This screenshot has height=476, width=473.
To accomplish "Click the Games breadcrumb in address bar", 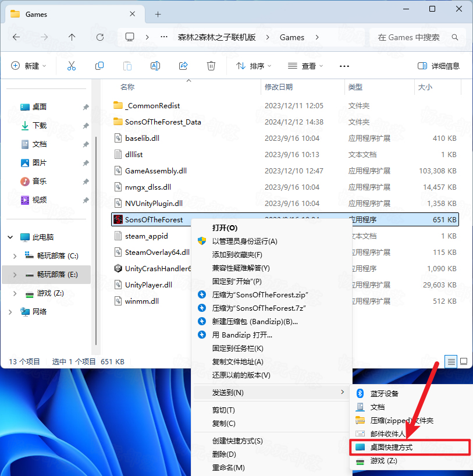I will [x=291, y=37].
